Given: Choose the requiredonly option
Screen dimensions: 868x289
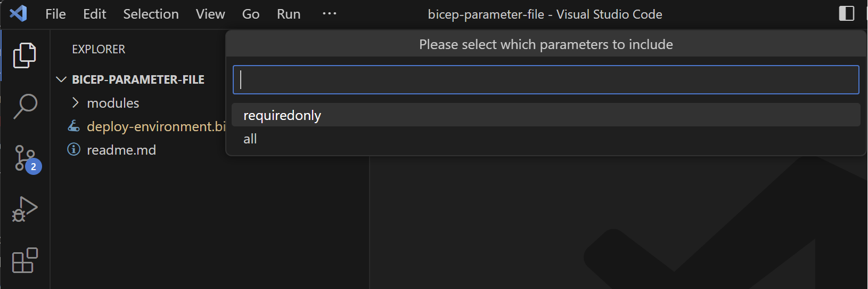Looking at the screenshot, I should (x=546, y=115).
